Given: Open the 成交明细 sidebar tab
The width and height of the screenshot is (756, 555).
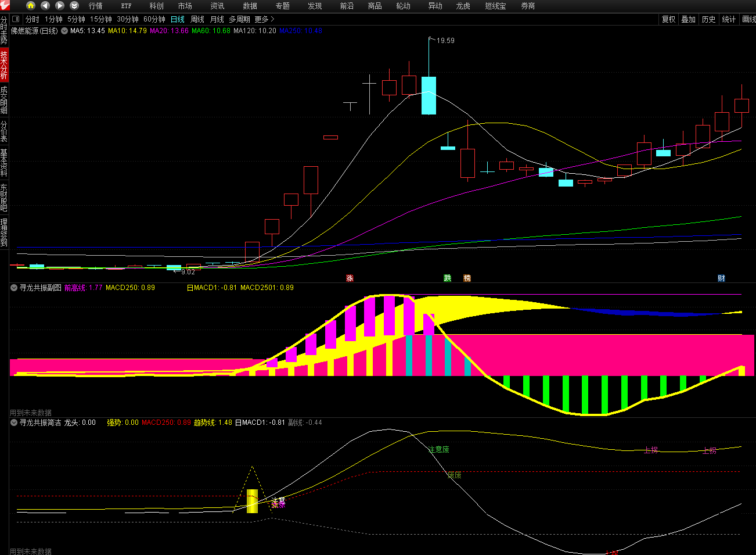Looking at the screenshot, I should tap(4, 100).
